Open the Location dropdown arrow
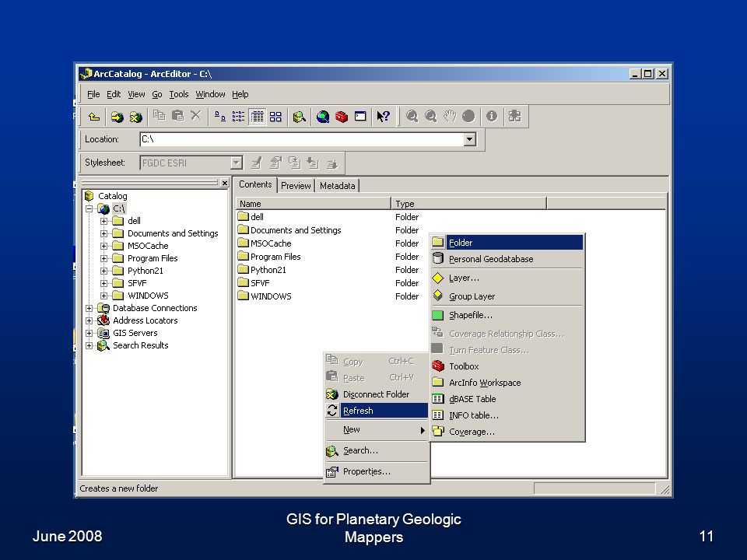 pyautogui.click(x=470, y=139)
